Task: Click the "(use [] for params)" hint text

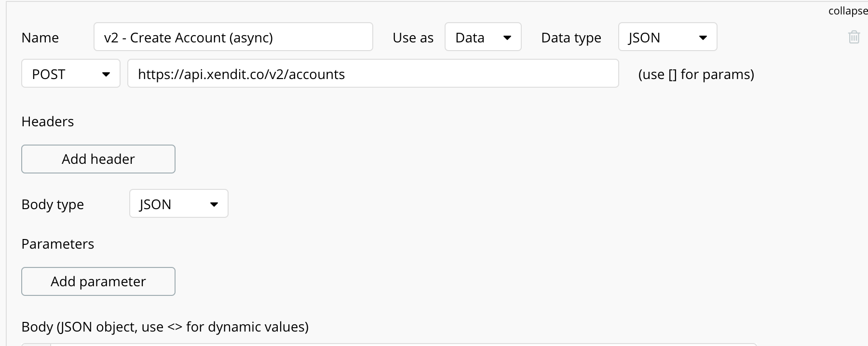Action: tap(696, 74)
